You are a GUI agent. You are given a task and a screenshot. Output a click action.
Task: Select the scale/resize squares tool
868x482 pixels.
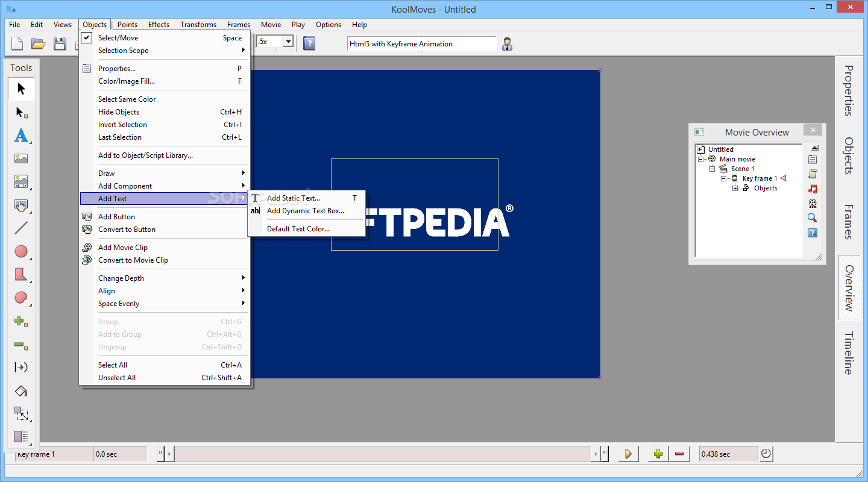pos(21,414)
